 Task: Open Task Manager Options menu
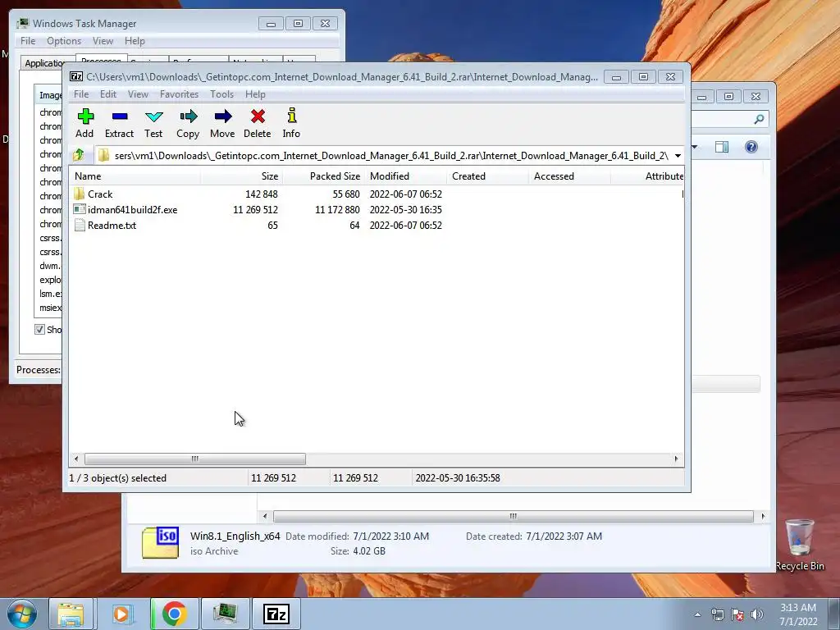tap(64, 41)
